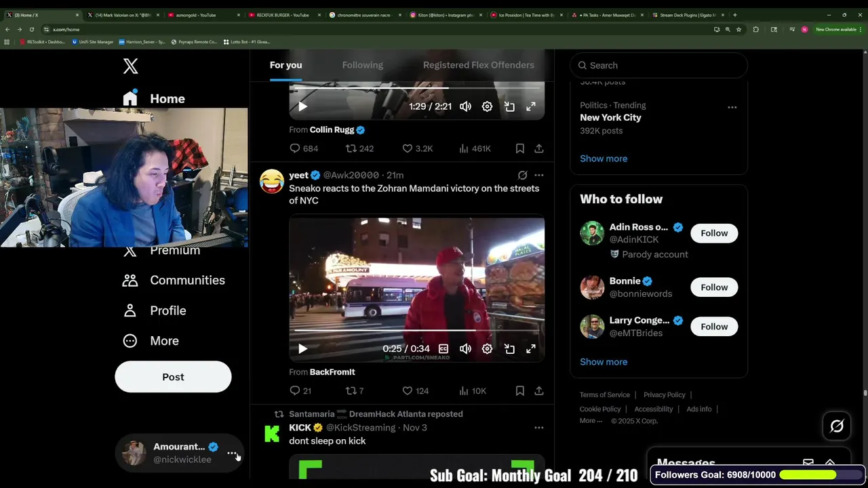Viewport: 868px width, 488px height.
Task: Open the KICK account avatar
Action: [x=272, y=434]
